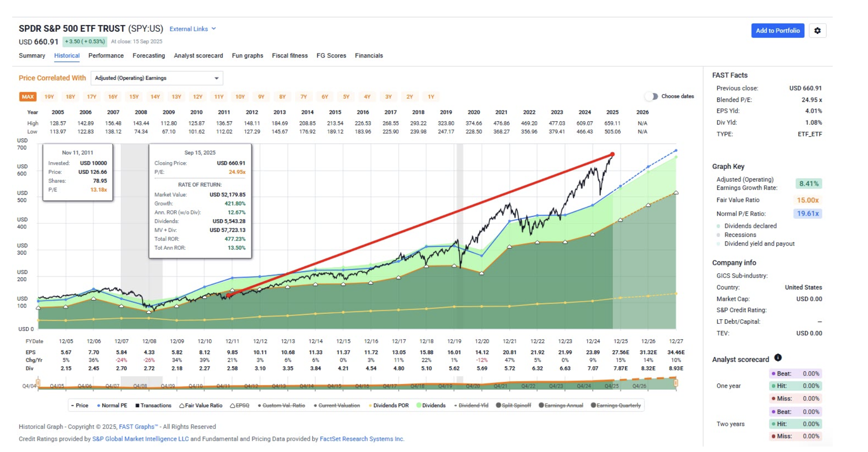The width and height of the screenshot is (868, 452).
Task: Open the Price Correlated With dropdown
Action: (157, 78)
